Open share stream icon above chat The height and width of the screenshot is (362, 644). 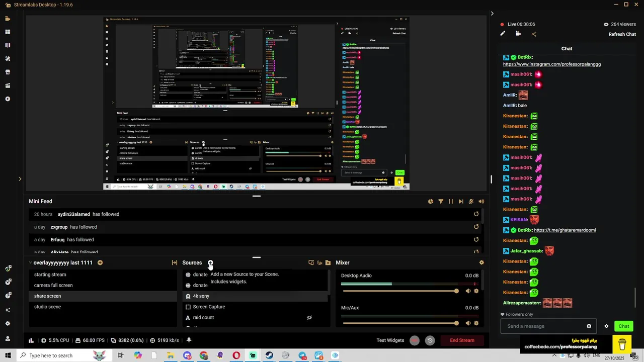534,34
